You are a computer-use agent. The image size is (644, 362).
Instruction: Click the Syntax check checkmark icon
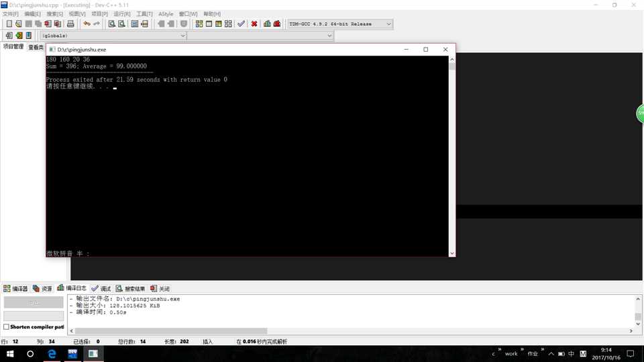tap(241, 24)
